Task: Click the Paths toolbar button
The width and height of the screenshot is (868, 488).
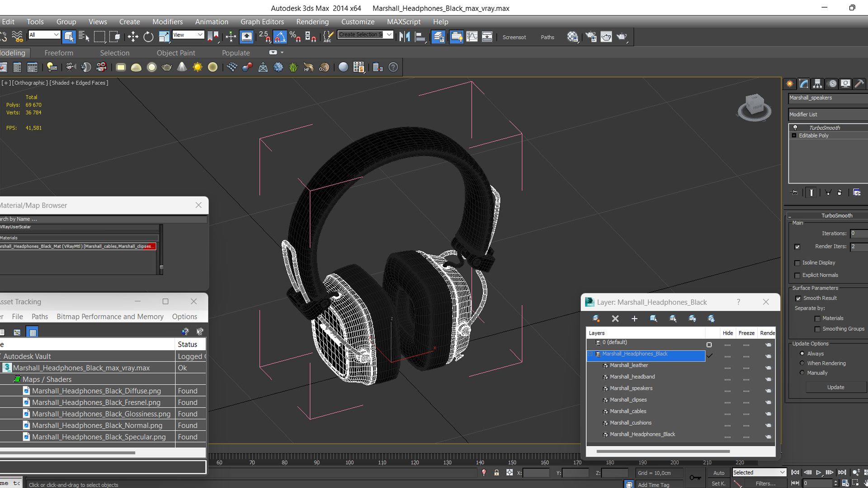Action: [x=547, y=38]
